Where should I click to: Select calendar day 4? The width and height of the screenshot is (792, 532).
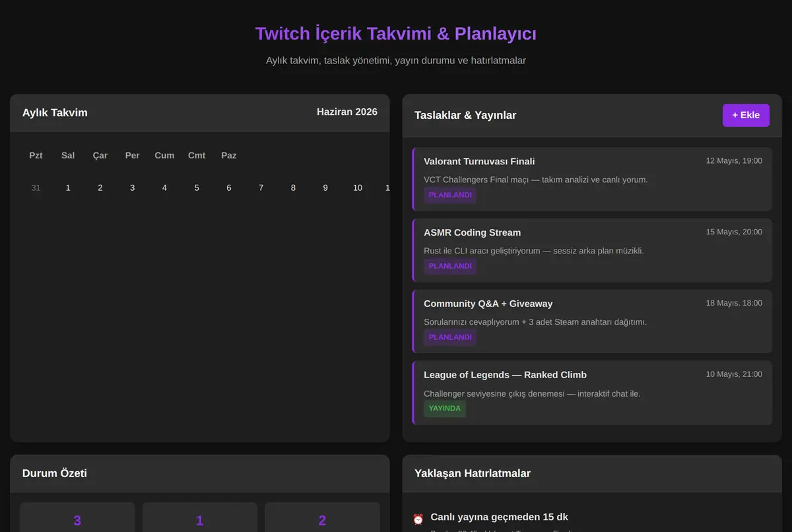(164, 187)
